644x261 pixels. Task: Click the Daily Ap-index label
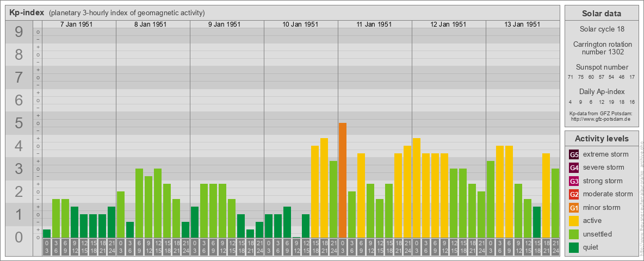click(602, 91)
